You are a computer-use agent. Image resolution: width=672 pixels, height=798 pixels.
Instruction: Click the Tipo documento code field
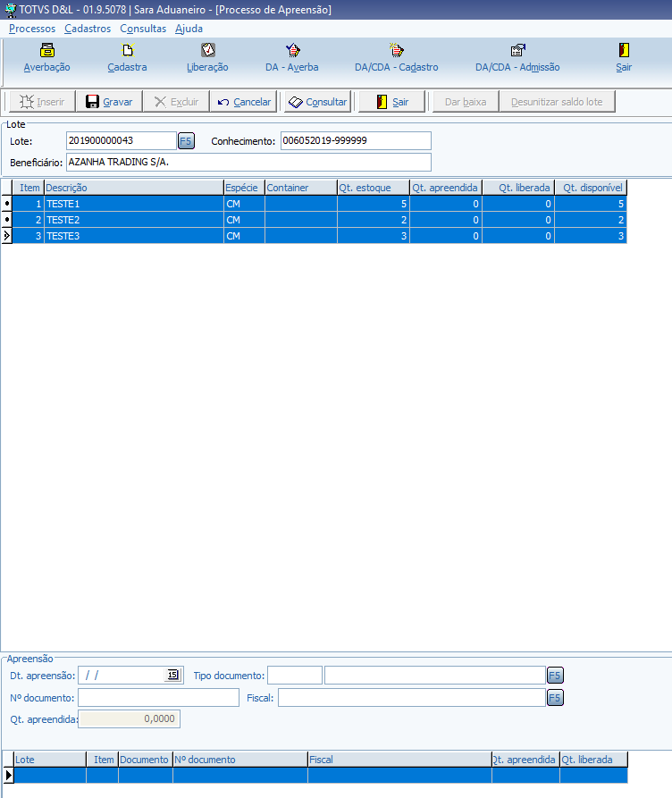click(x=295, y=676)
